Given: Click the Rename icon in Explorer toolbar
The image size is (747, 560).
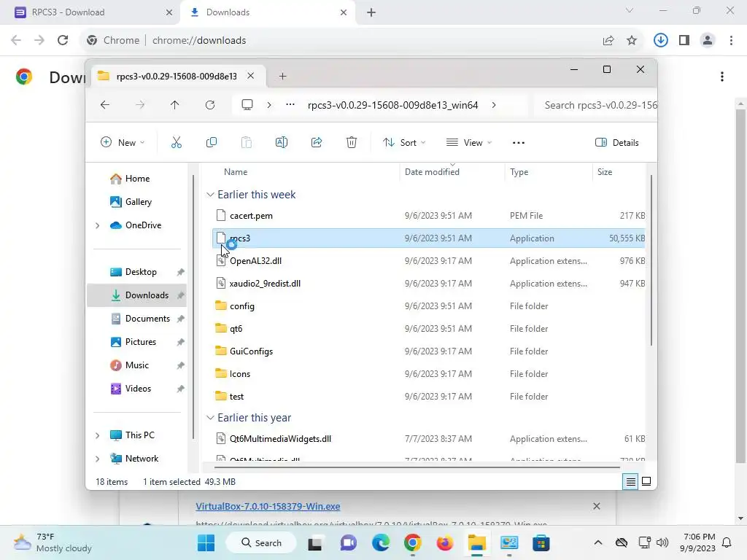Looking at the screenshot, I should (x=282, y=142).
